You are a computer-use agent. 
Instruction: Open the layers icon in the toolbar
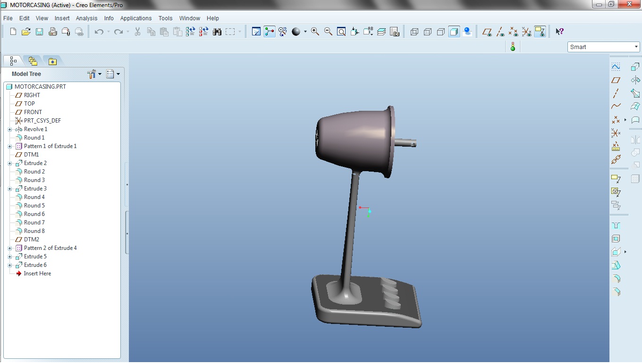381,32
